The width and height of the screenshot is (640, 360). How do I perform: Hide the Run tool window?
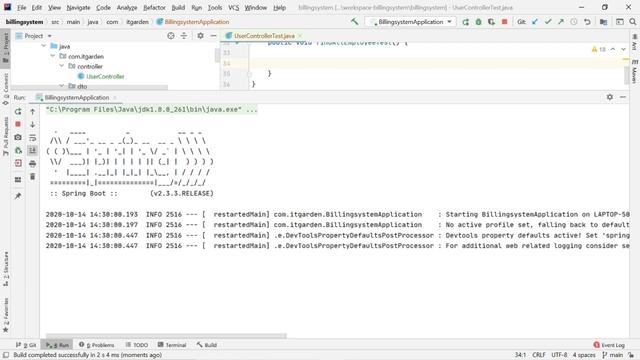pos(623,97)
